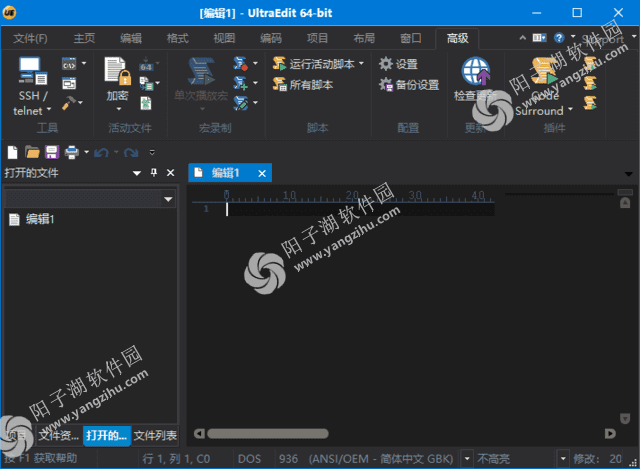640x469 pixels.
Task: Click the ribbon layout mode icon near help
Action: point(539,38)
